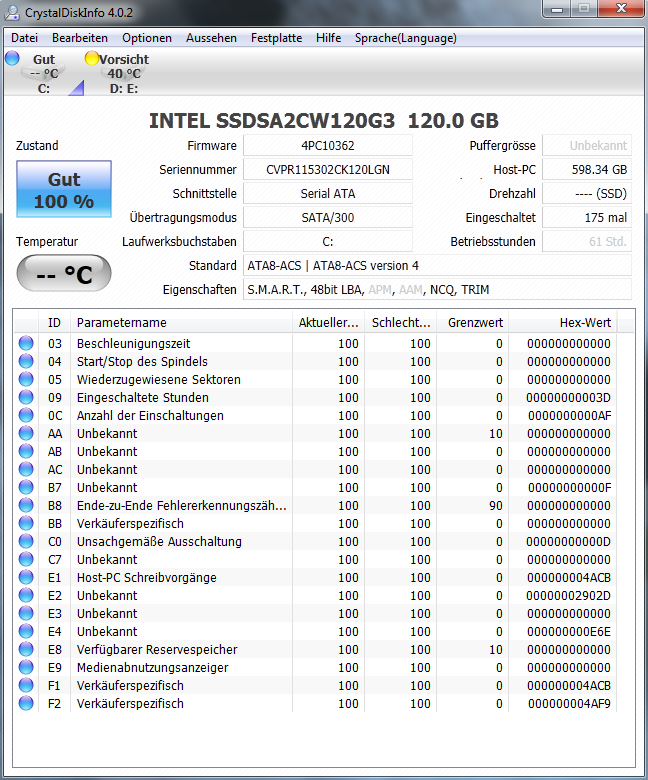Click the Laufwerksbuchstaben field C:
The height and width of the screenshot is (780, 648).
coord(328,241)
